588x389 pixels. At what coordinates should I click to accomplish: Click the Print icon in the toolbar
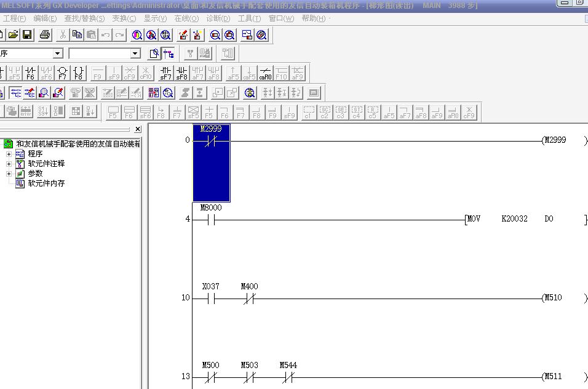click(45, 35)
